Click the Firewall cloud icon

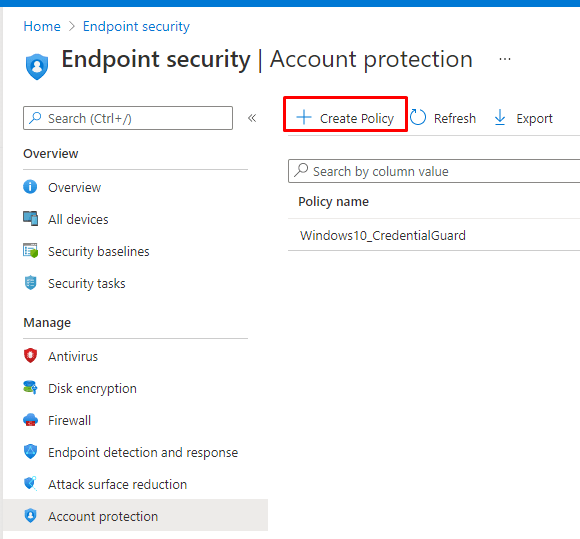click(x=30, y=420)
